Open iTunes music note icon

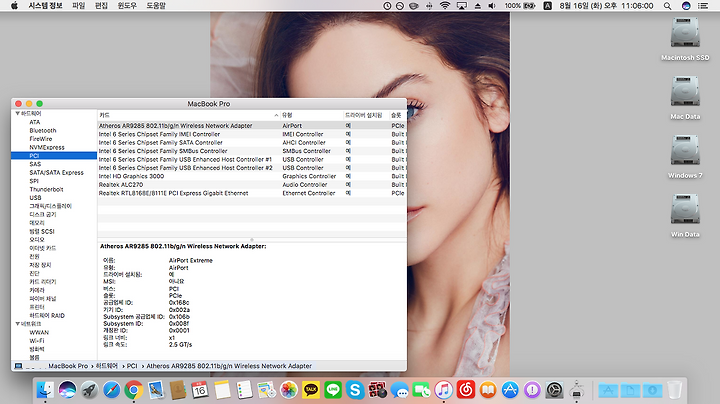444,390
